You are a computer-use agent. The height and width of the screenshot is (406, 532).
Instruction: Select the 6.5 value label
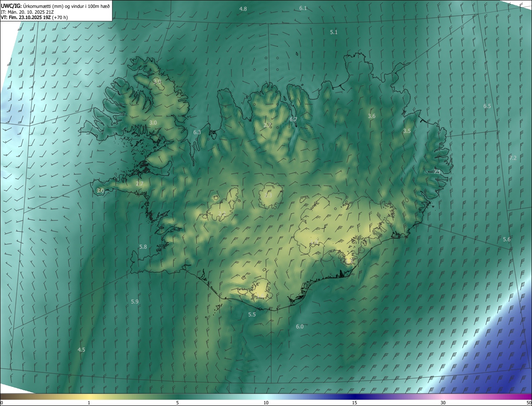click(487, 106)
